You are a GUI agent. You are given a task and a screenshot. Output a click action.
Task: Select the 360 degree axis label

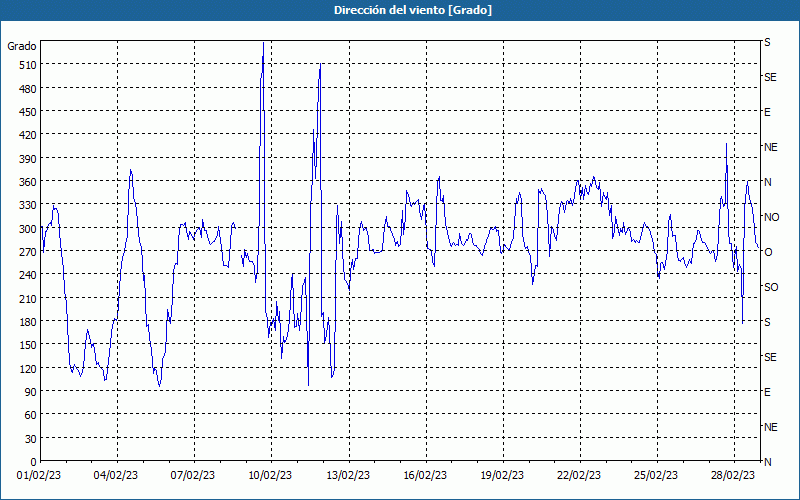pyautogui.click(x=27, y=182)
